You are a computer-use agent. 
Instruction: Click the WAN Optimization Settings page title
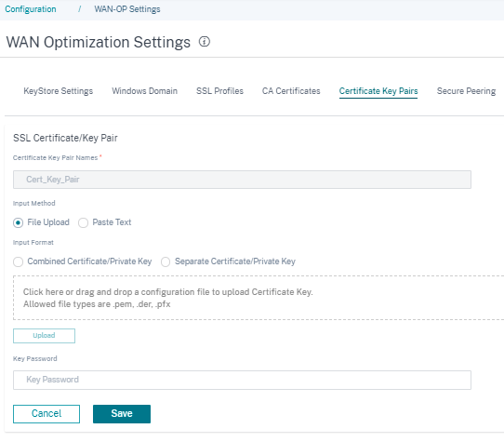(99, 43)
